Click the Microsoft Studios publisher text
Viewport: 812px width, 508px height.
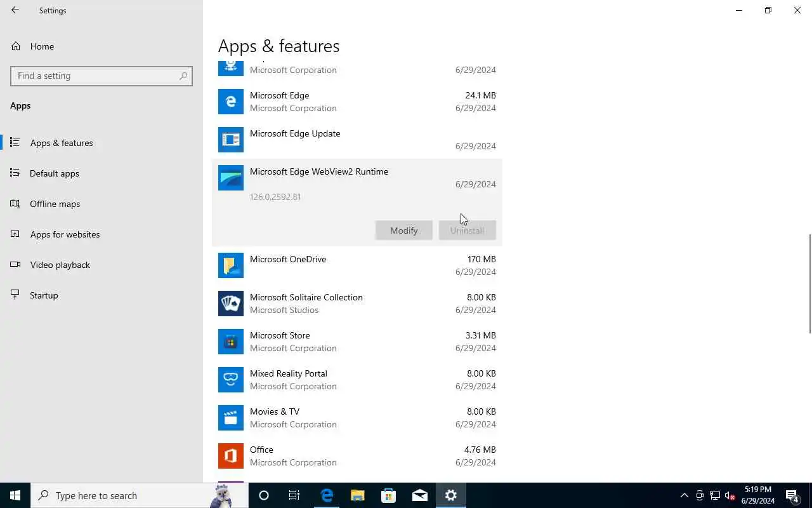[x=284, y=310]
